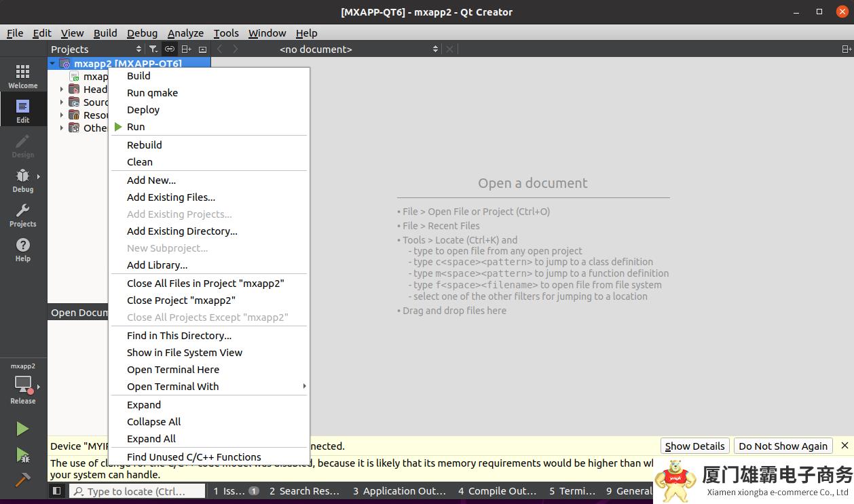Toggle synchronize with editor link icon
The height and width of the screenshot is (504, 854).
point(170,49)
